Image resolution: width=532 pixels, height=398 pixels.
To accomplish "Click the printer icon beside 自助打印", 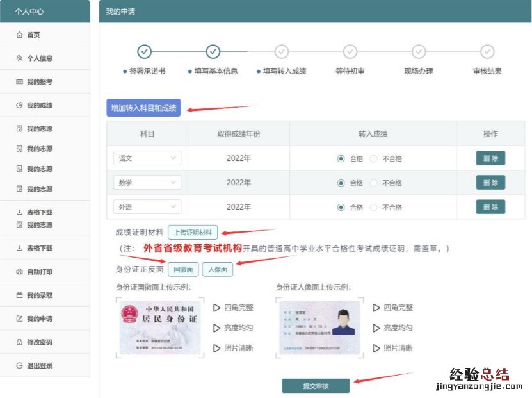I will pyautogui.click(x=19, y=272).
